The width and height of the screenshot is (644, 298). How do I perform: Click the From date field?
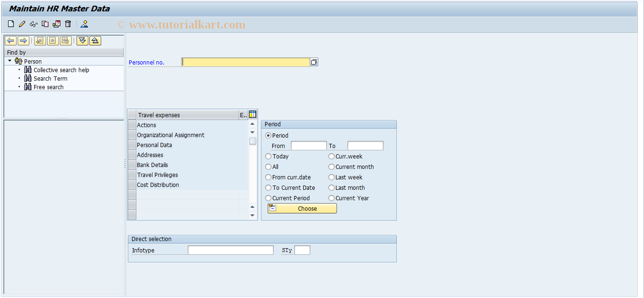[x=308, y=146]
